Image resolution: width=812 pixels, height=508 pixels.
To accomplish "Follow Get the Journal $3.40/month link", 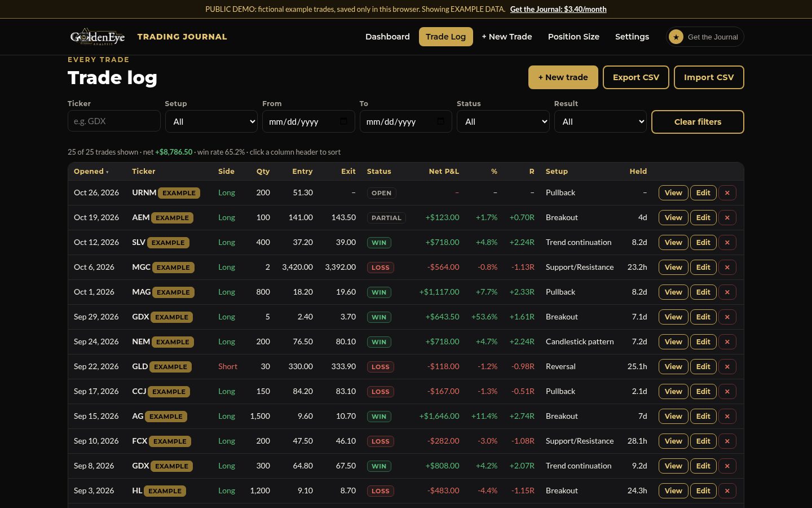I will 558,9.
